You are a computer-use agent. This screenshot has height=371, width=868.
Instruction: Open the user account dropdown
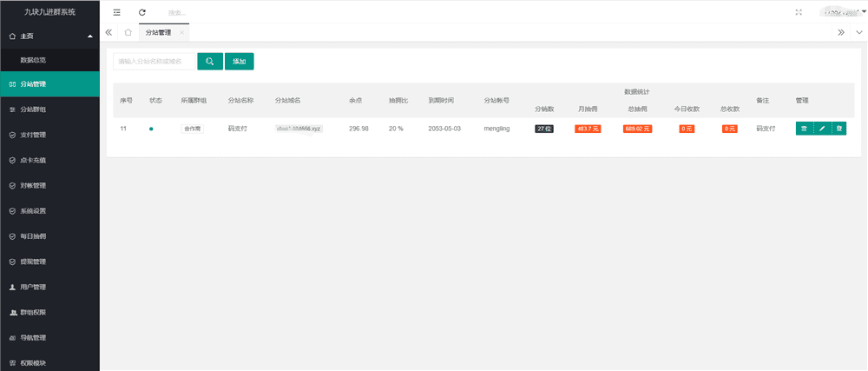coord(842,11)
